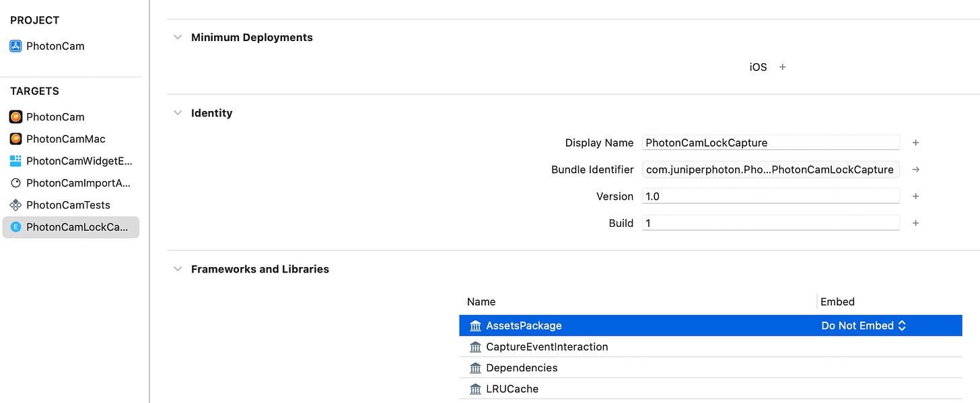Viewport: 980px width, 403px height.
Task: Select the CaptureEventInteraction library row
Action: [x=711, y=347]
